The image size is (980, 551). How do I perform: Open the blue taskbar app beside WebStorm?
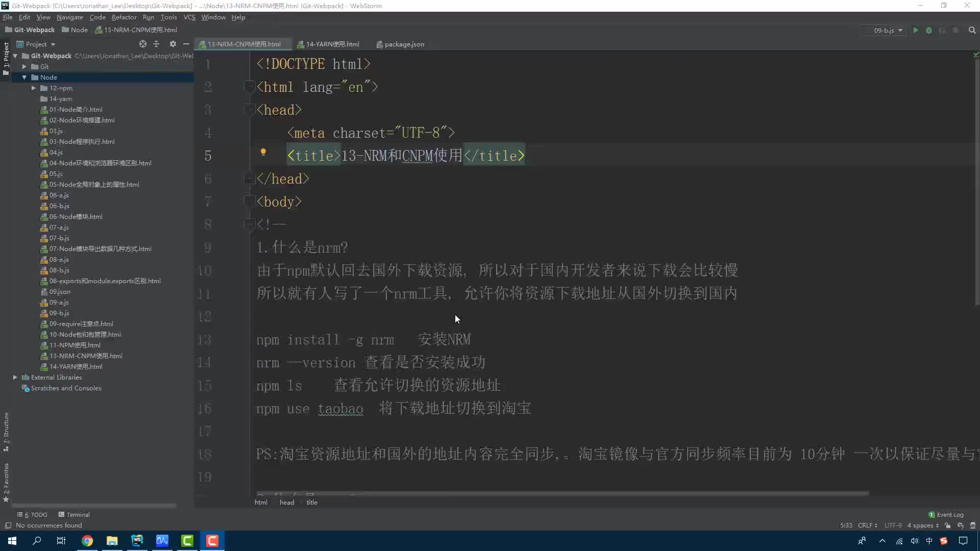162,541
